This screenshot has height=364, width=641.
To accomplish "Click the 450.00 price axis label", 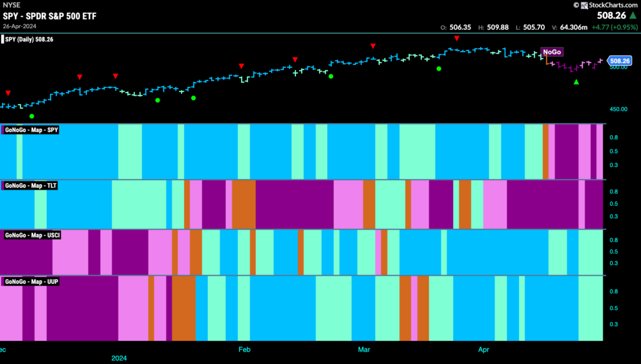I will [618, 109].
